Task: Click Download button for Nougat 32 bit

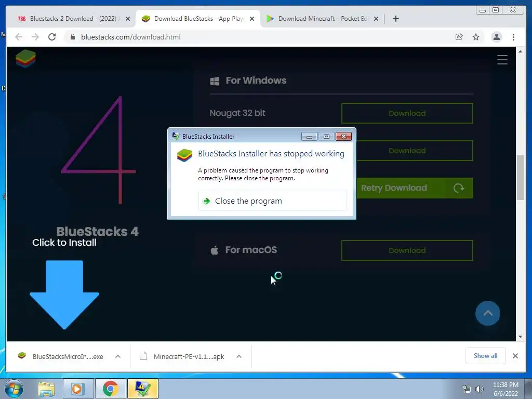Action: point(407,113)
